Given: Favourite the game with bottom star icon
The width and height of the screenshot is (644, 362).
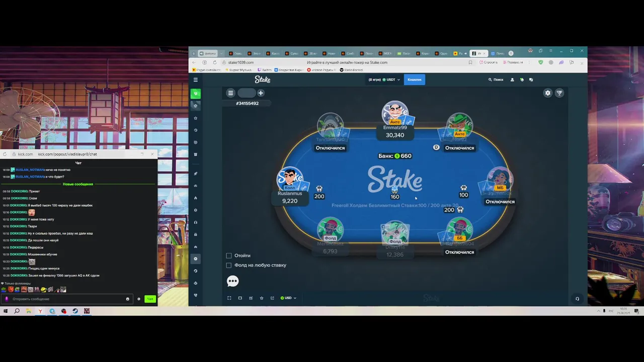Looking at the screenshot, I should (262, 298).
